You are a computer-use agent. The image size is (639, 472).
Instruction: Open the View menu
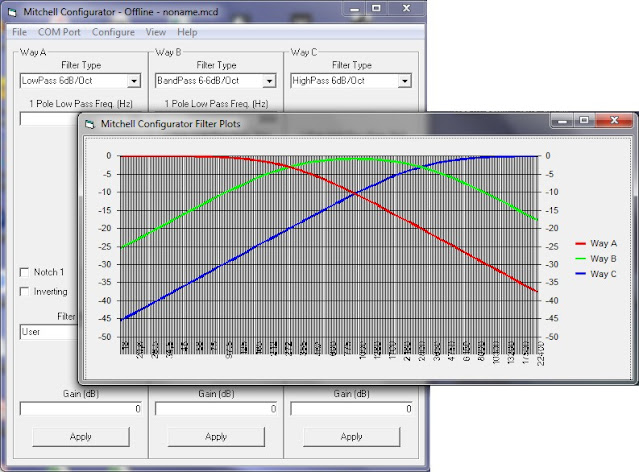[156, 32]
